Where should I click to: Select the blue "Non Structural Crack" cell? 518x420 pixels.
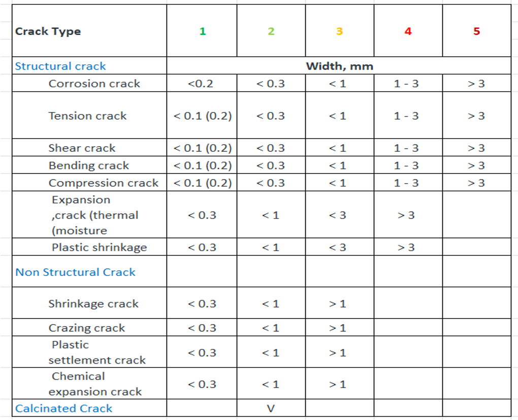point(75,272)
